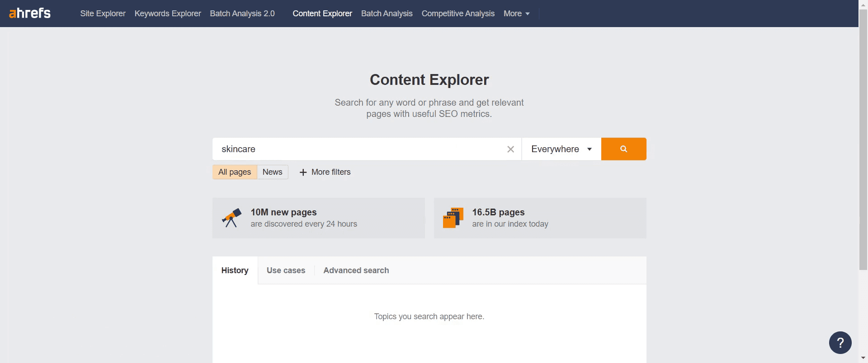Open the Everywhere search scope dropdown
Screen dimensions: 868x363
pos(561,149)
